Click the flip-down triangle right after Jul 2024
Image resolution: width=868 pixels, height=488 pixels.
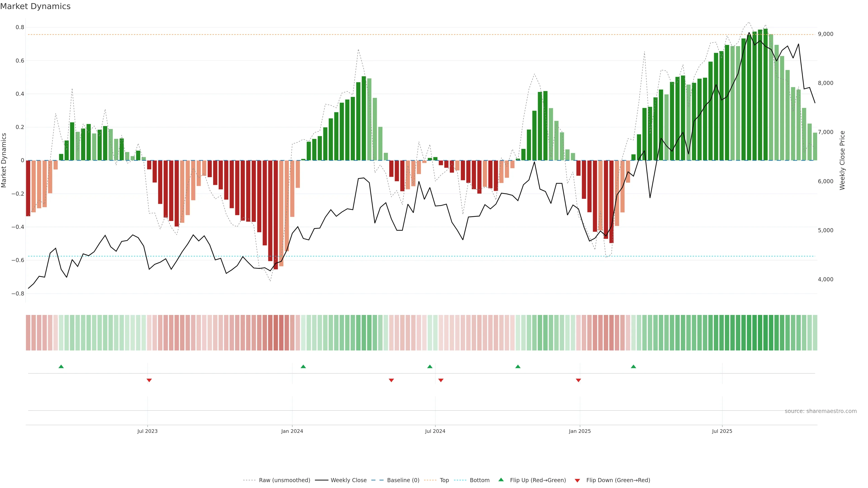[x=441, y=380]
